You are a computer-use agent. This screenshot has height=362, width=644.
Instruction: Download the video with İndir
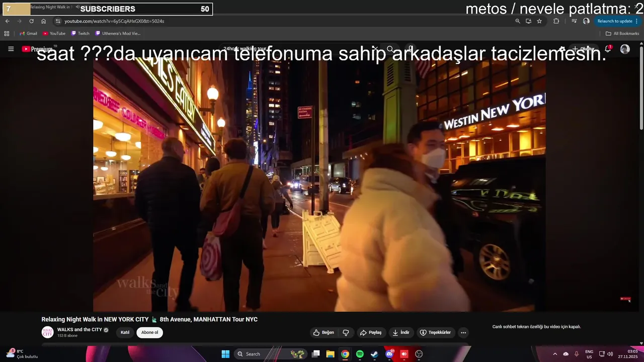pyautogui.click(x=401, y=332)
